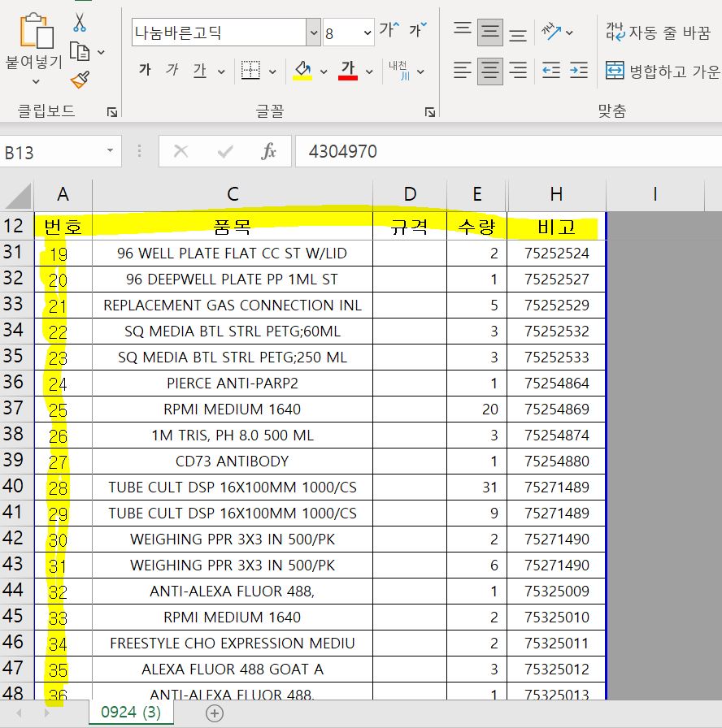
Task: Click the phonetic guide 내천 icon
Action: point(399,71)
